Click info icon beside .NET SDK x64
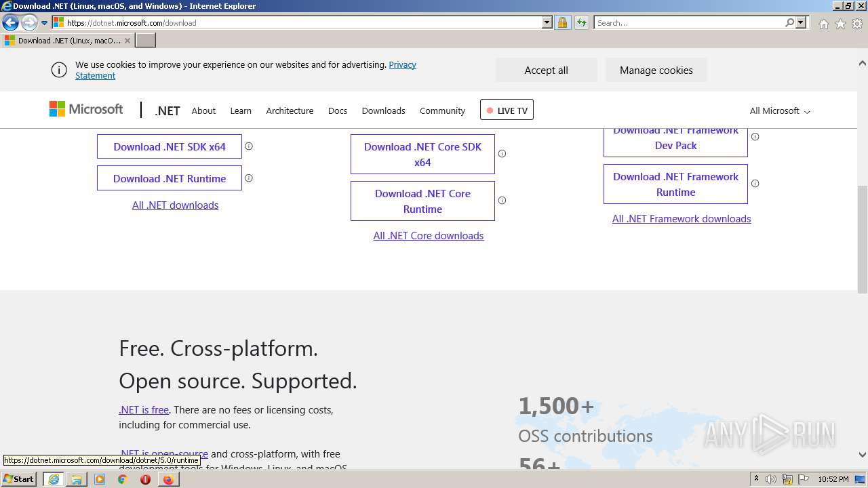The width and height of the screenshot is (868, 488). coord(249,146)
